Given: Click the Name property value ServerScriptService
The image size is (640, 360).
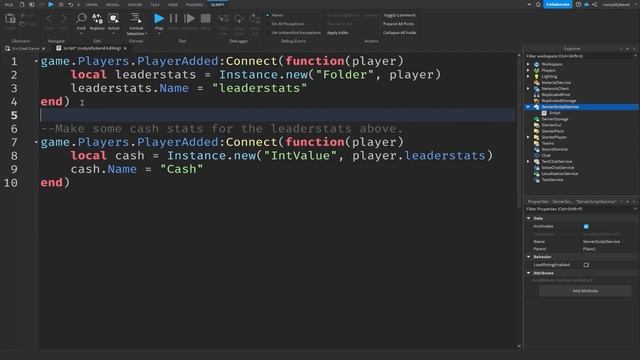Looking at the screenshot, I should point(601,242).
